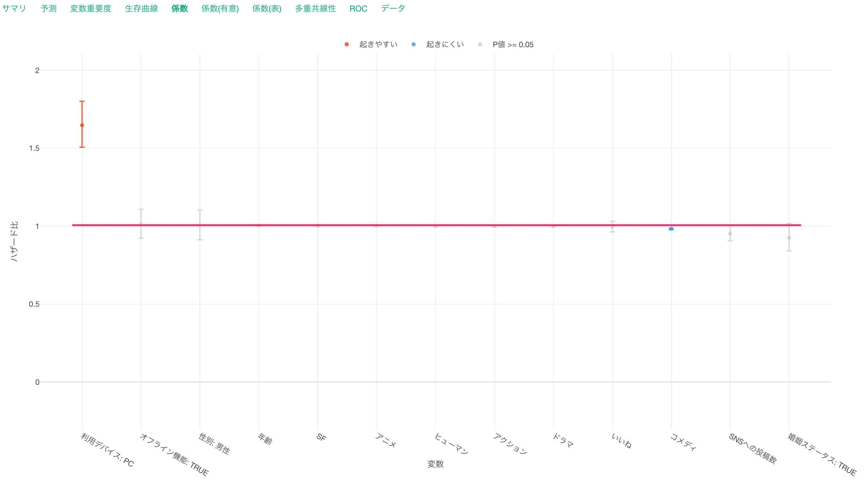Select the データ tab
The width and height of the screenshot is (868, 482).
click(393, 8)
